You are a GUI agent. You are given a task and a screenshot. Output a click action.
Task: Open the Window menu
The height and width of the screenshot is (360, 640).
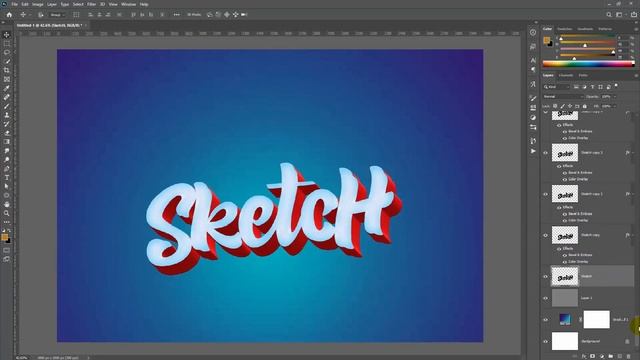128,4
